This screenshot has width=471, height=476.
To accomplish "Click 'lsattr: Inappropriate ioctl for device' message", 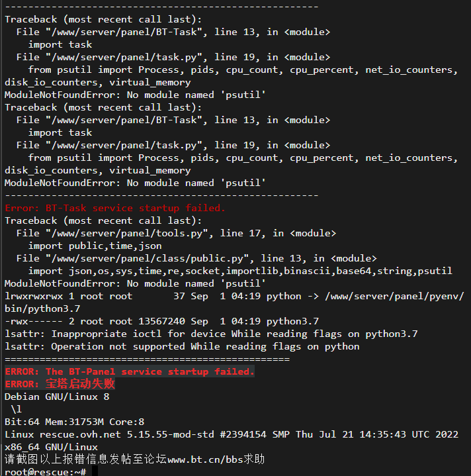I will [115, 334].
